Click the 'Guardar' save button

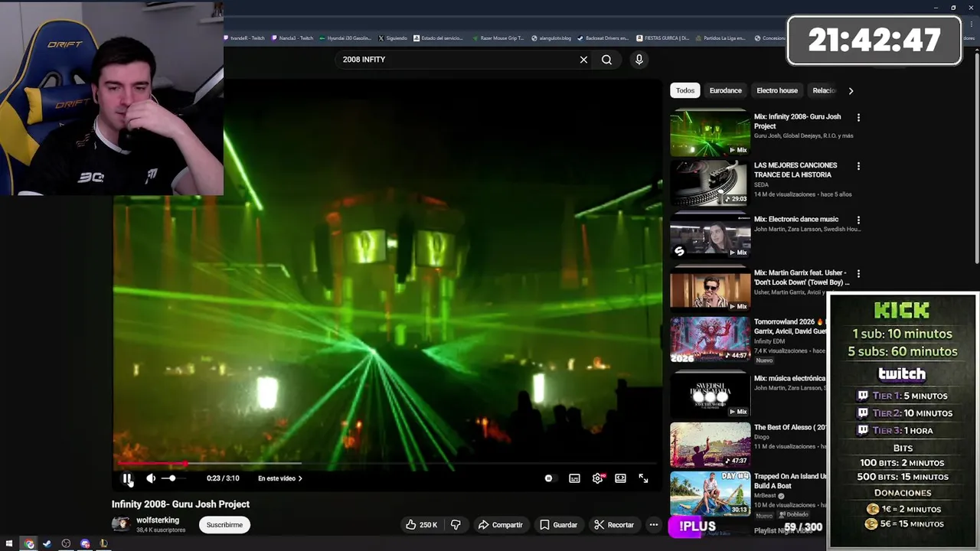(x=558, y=525)
